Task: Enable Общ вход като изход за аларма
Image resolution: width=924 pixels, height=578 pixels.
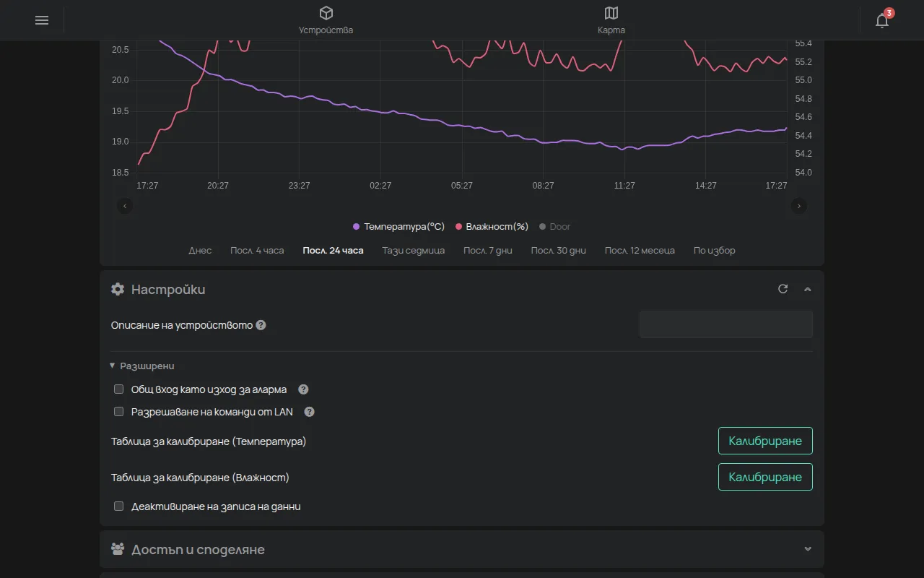Action: click(x=119, y=389)
